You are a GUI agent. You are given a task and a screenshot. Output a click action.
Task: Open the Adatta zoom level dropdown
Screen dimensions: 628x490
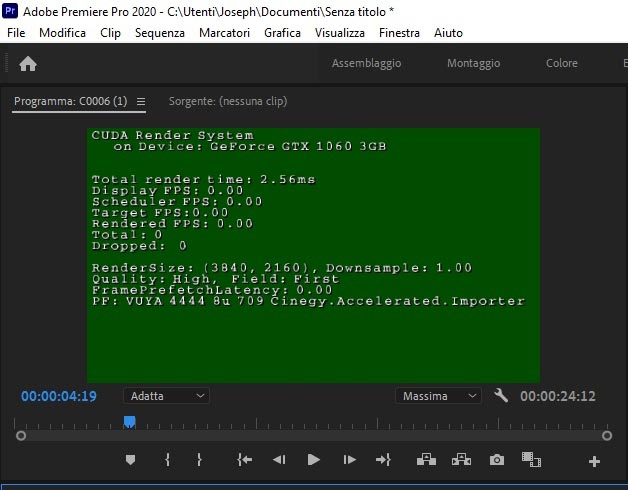point(166,396)
